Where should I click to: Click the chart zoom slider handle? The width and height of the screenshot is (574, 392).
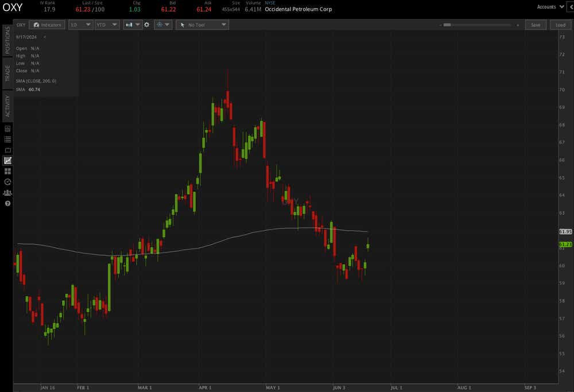[x=447, y=25]
